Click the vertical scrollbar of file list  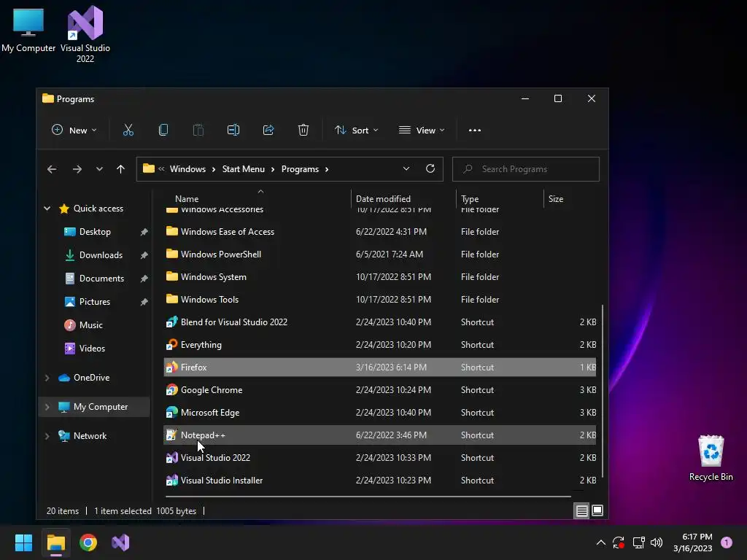click(603, 391)
